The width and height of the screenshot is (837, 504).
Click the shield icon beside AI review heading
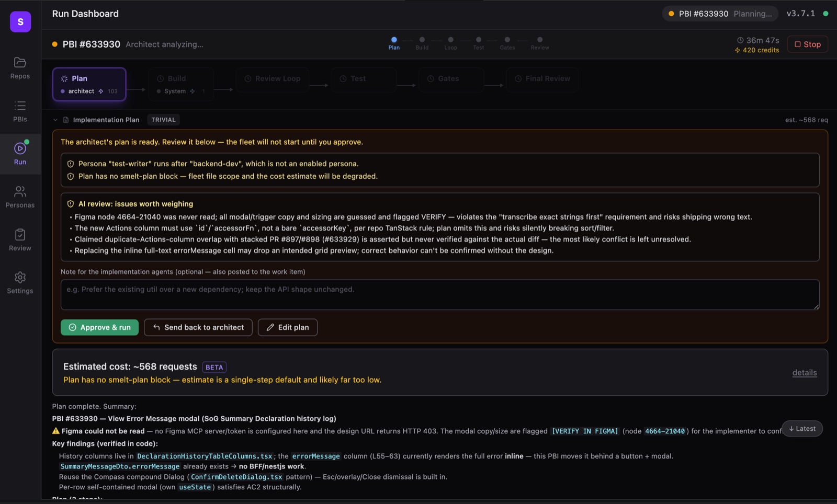click(71, 204)
